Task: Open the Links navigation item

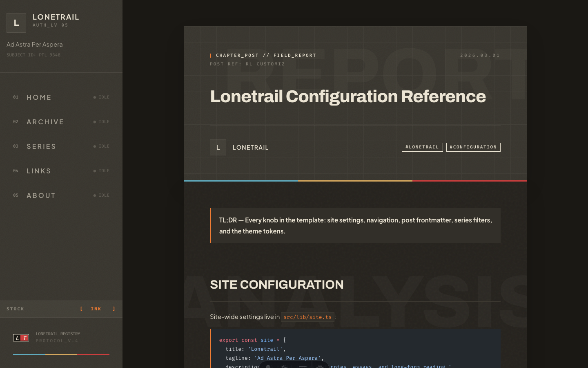Action: 61,171
